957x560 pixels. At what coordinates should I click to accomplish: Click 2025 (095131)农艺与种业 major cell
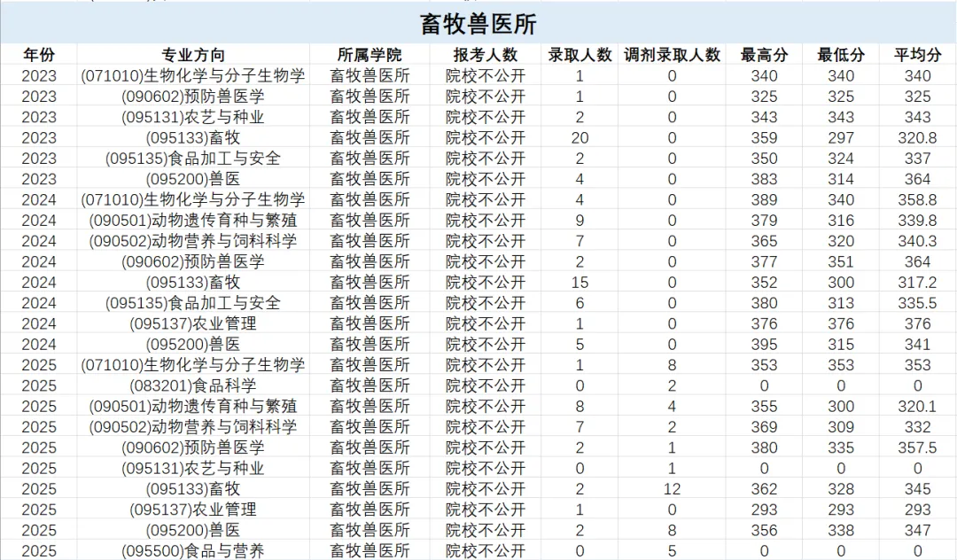(x=193, y=469)
